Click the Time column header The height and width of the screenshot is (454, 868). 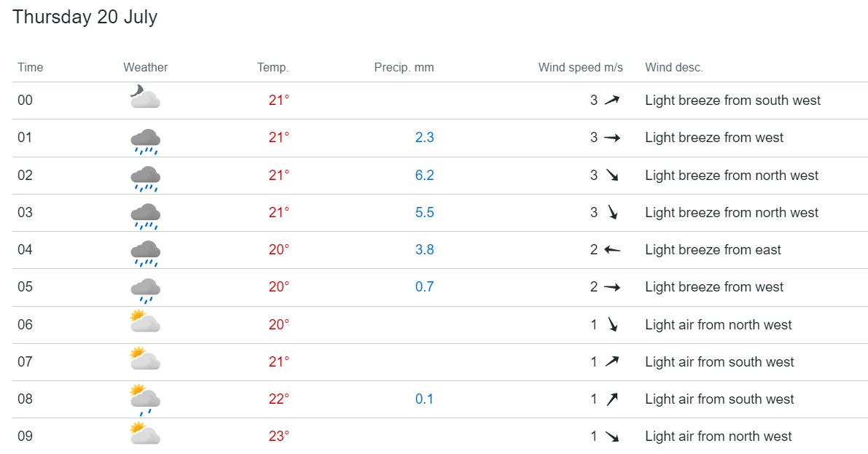pos(31,68)
